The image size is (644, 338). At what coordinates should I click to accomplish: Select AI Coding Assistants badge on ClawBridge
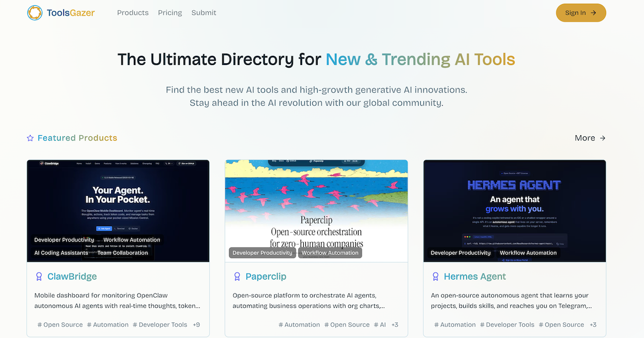click(61, 253)
